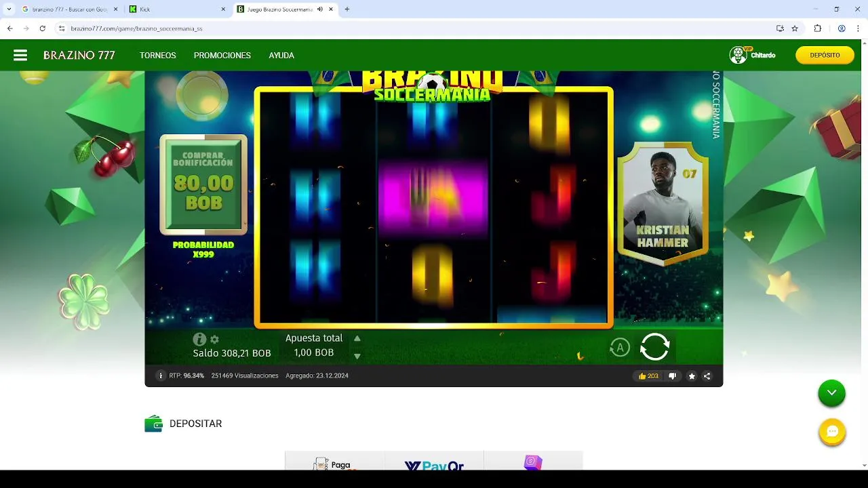Go forward in browser history
Image resolution: width=868 pixels, height=488 pixels.
[x=26, y=28]
